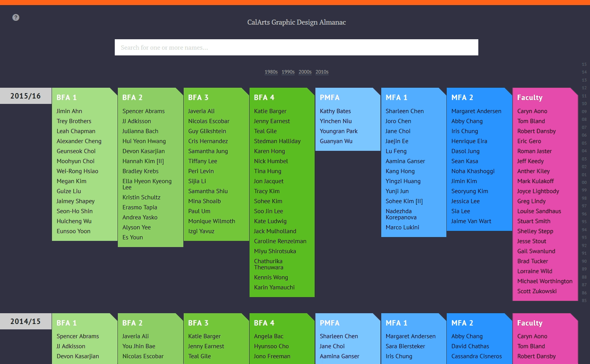590x364 pixels.
Task: Select the name Monique Wilmoth
Action: pyautogui.click(x=212, y=221)
